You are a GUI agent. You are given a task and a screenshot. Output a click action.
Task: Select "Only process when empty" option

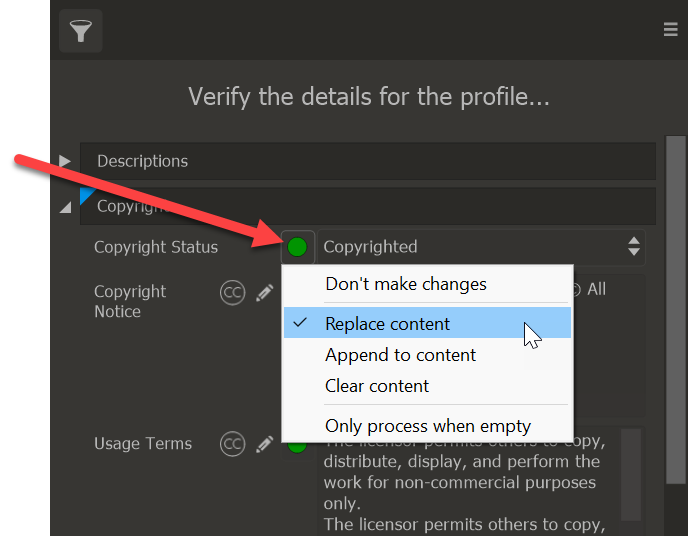427,425
